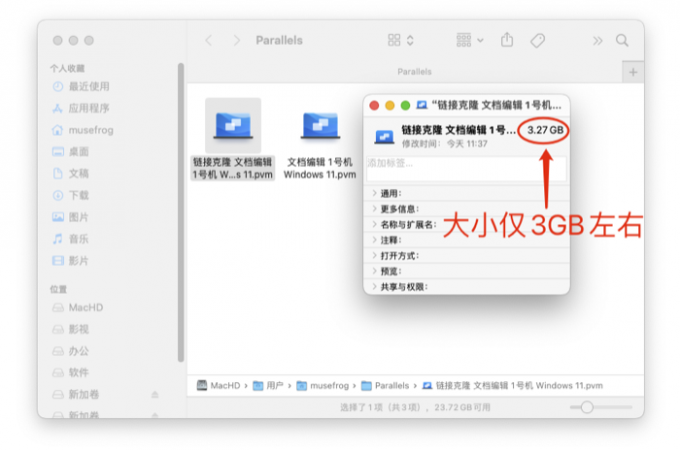The width and height of the screenshot is (680, 450).
Task: Select 影视 volume in sidebar
Action: click(x=71, y=329)
